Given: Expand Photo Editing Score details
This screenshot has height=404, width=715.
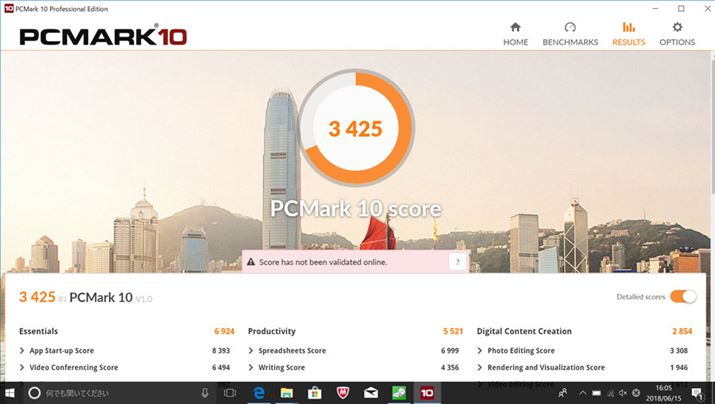Looking at the screenshot, I should tap(481, 351).
